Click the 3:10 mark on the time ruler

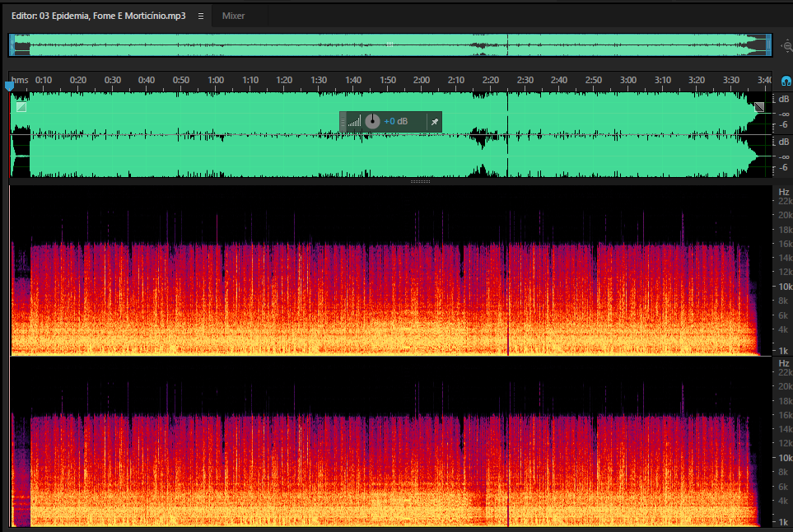pos(663,80)
